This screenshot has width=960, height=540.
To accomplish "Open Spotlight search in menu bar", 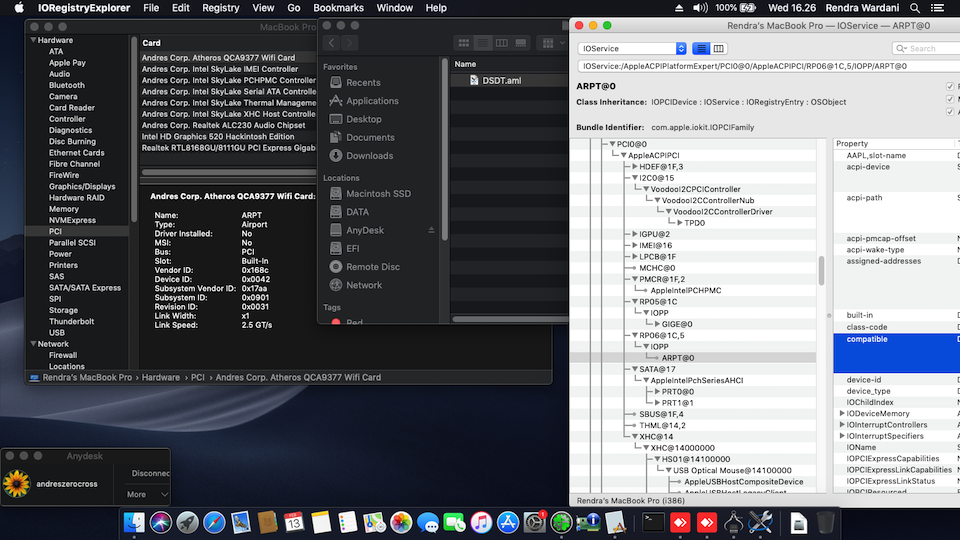I will (915, 8).
